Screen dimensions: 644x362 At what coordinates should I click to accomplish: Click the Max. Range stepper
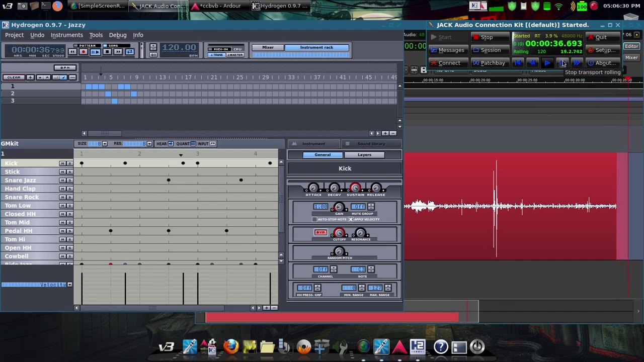(388, 288)
